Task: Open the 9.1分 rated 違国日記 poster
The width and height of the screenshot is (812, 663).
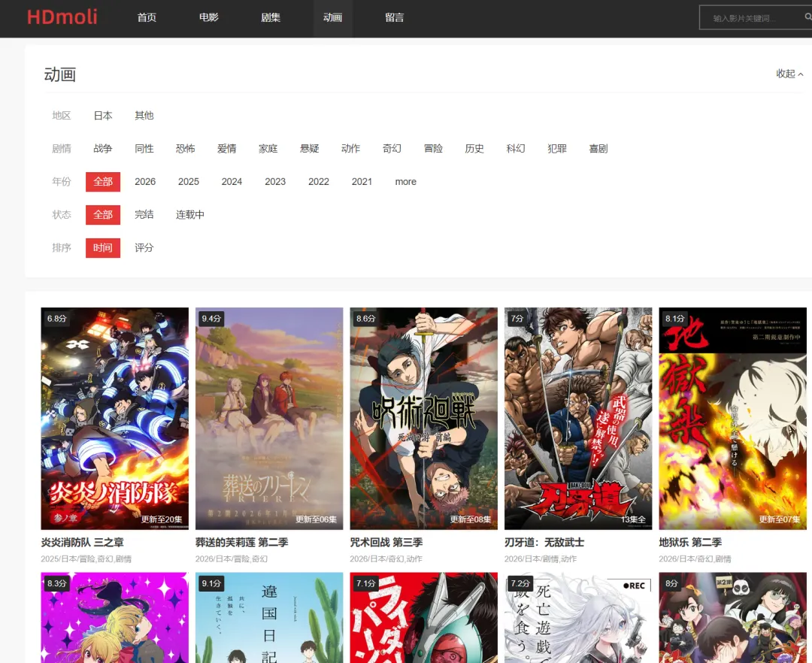Action: (x=269, y=617)
